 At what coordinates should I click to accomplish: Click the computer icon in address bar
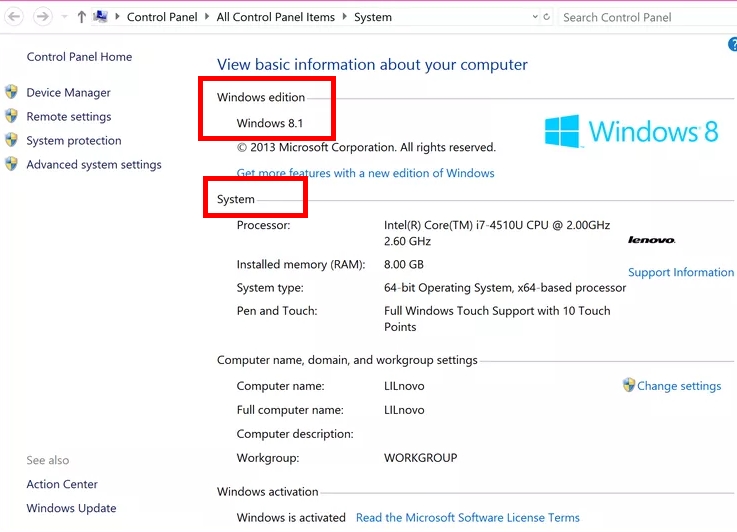click(x=100, y=17)
